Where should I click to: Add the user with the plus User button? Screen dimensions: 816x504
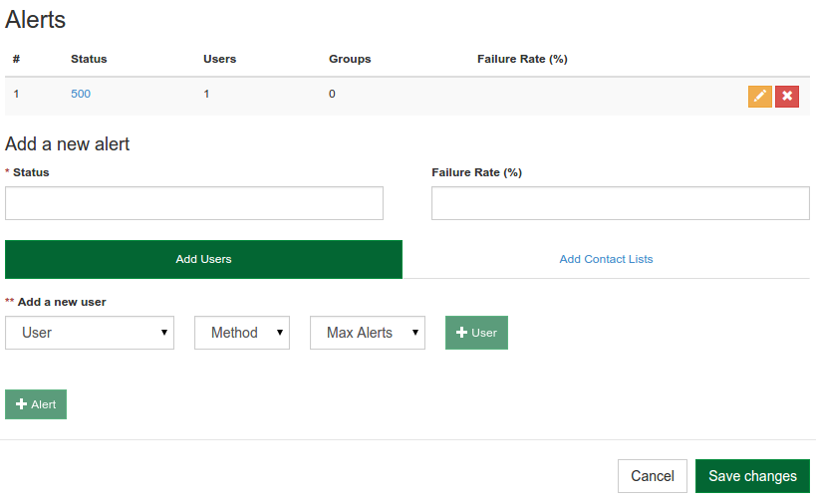476,333
